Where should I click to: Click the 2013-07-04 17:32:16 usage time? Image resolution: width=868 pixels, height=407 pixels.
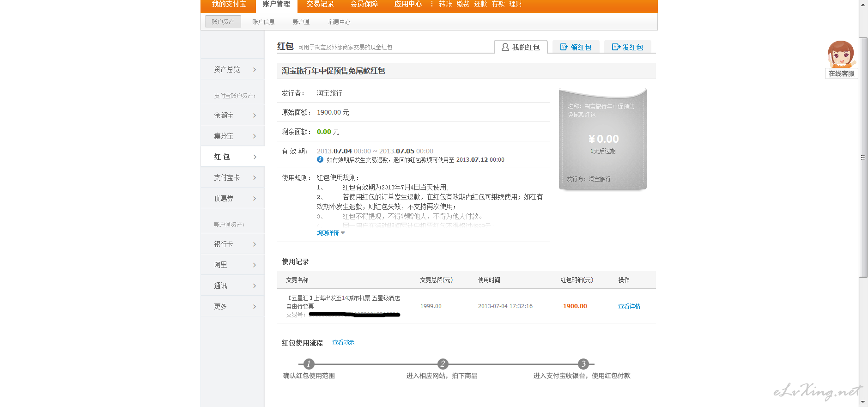click(505, 306)
